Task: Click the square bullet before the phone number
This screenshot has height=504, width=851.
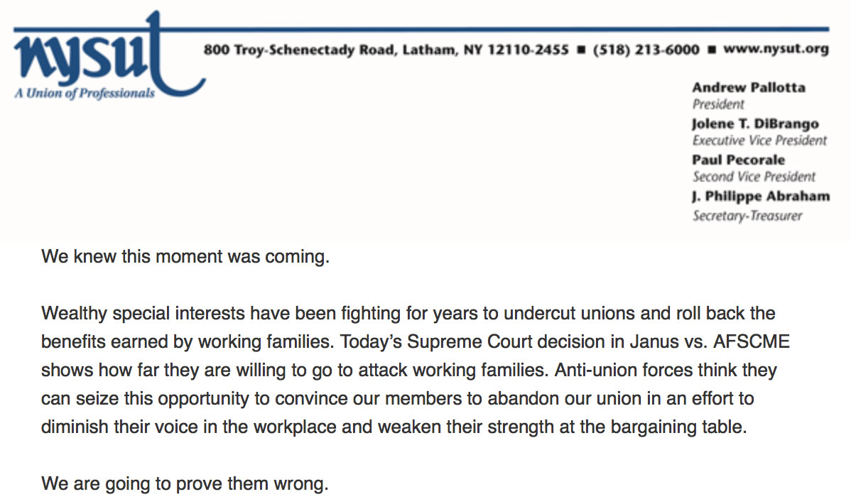Action: [581, 50]
